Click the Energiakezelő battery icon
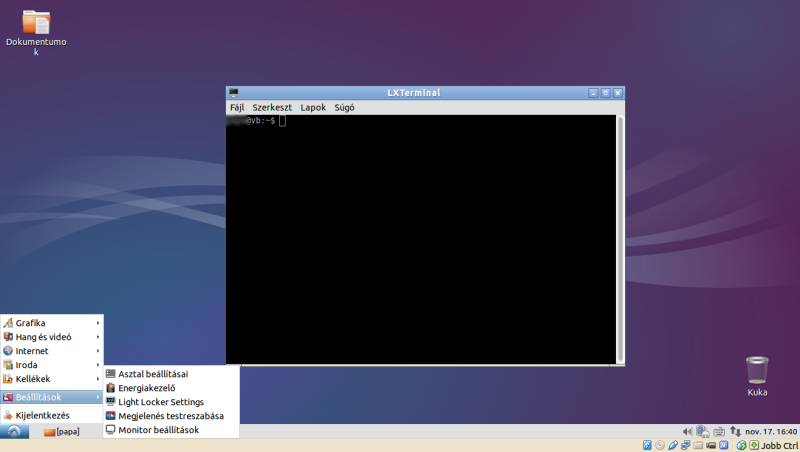The width and height of the screenshot is (800, 452). (x=110, y=388)
